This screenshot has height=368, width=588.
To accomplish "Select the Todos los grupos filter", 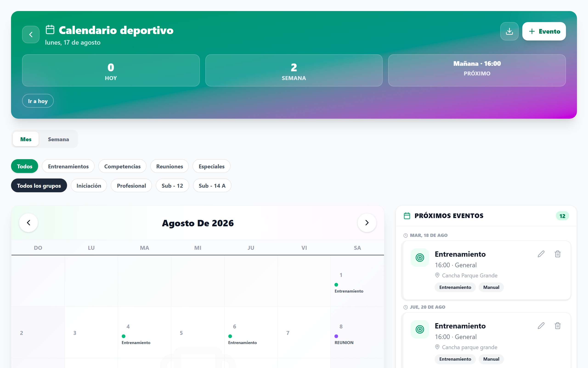I will [x=39, y=185].
